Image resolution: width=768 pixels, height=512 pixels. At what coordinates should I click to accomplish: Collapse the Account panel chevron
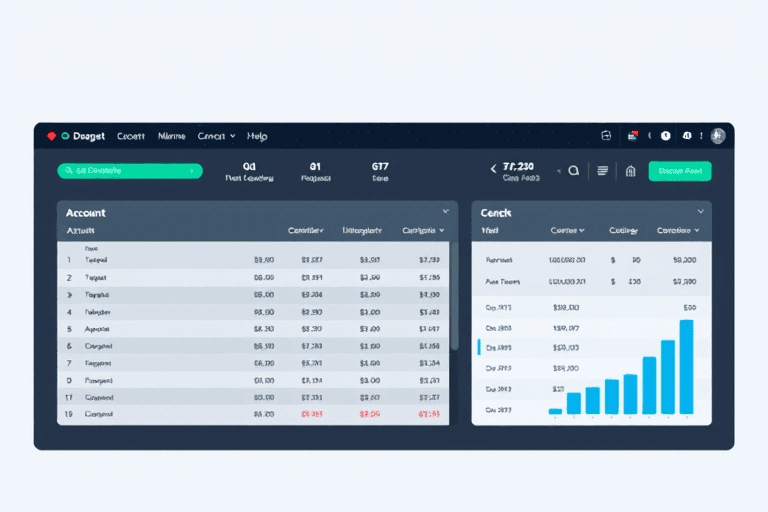(445, 212)
